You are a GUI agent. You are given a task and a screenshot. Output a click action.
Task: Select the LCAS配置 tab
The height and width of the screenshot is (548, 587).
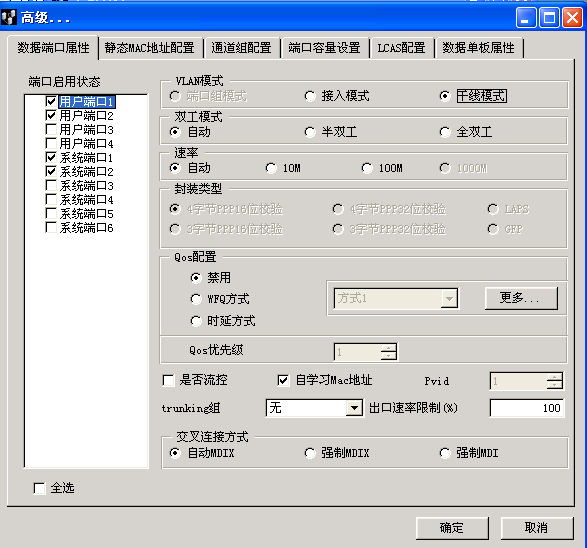point(401,48)
